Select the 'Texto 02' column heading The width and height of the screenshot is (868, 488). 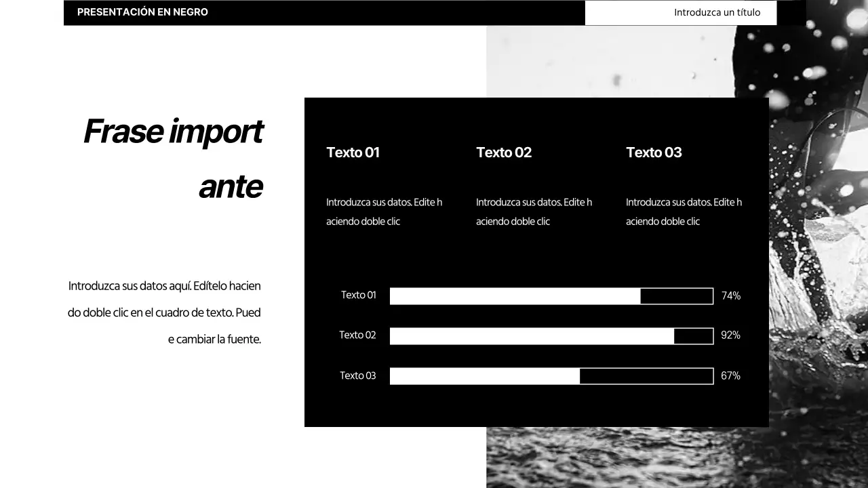pyautogui.click(x=503, y=152)
